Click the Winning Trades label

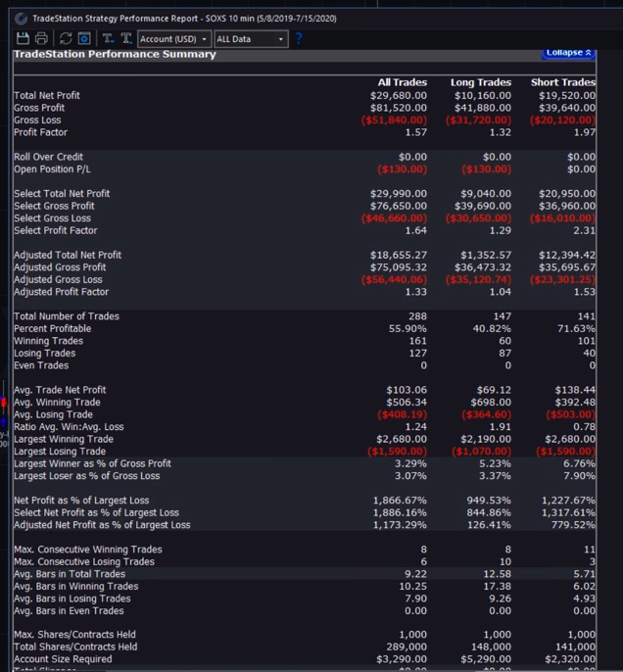click(48, 341)
